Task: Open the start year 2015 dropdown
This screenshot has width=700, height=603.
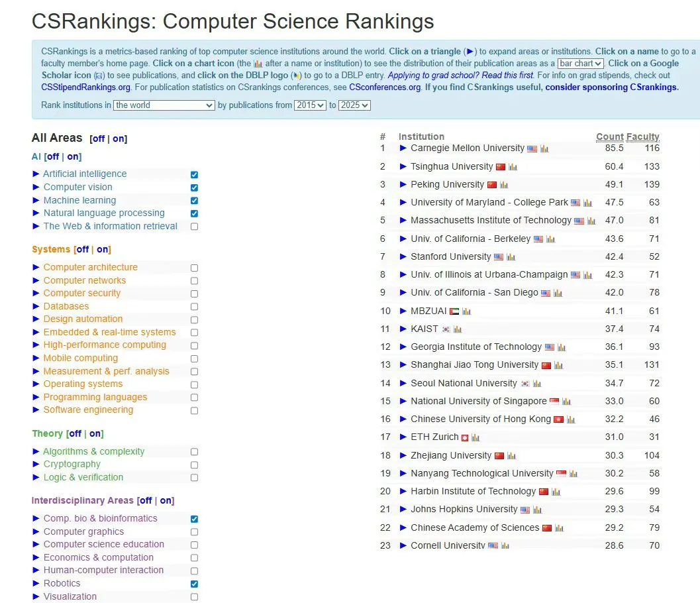Action: (x=310, y=105)
